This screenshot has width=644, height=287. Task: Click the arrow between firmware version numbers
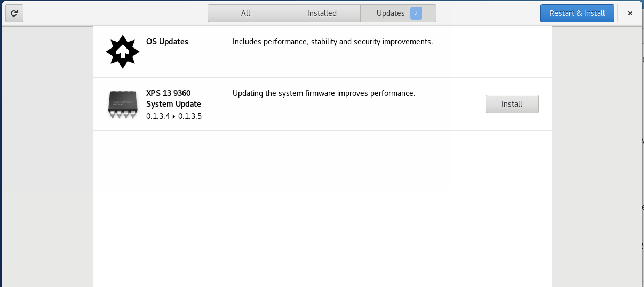pyautogui.click(x=174, y=116)
